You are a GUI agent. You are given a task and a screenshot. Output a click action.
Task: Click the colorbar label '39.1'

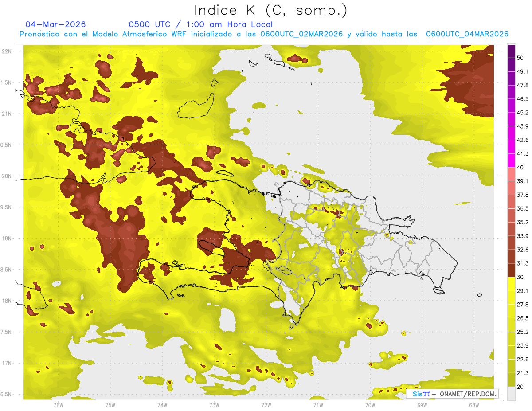(x=523, y=181)
